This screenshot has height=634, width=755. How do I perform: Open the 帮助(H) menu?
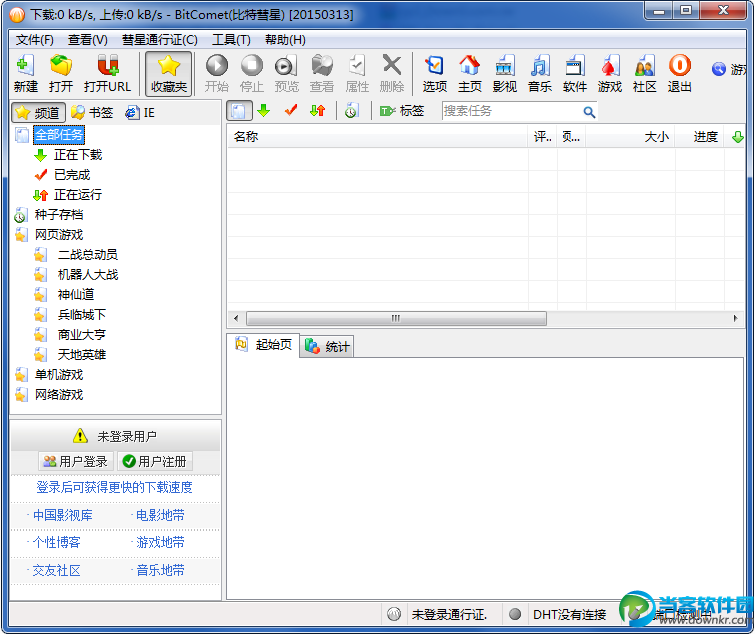pos(285,40)
